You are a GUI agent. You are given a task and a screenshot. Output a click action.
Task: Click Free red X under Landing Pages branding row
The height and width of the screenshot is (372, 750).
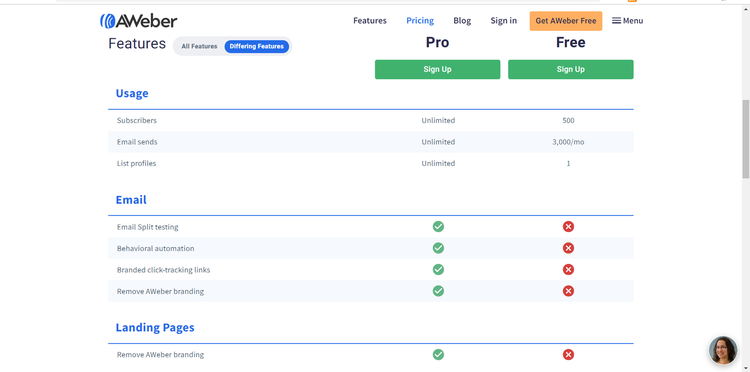tap(568, 354)
